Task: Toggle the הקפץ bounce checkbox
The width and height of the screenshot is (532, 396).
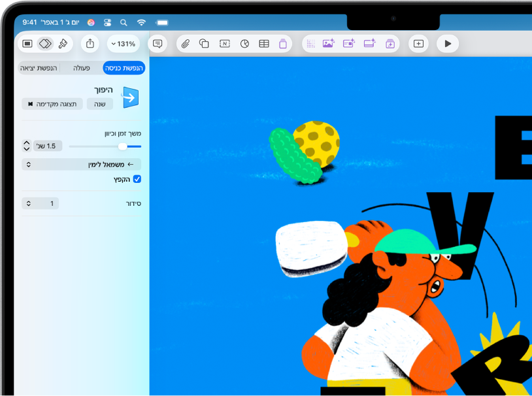Action: point(137,179)
